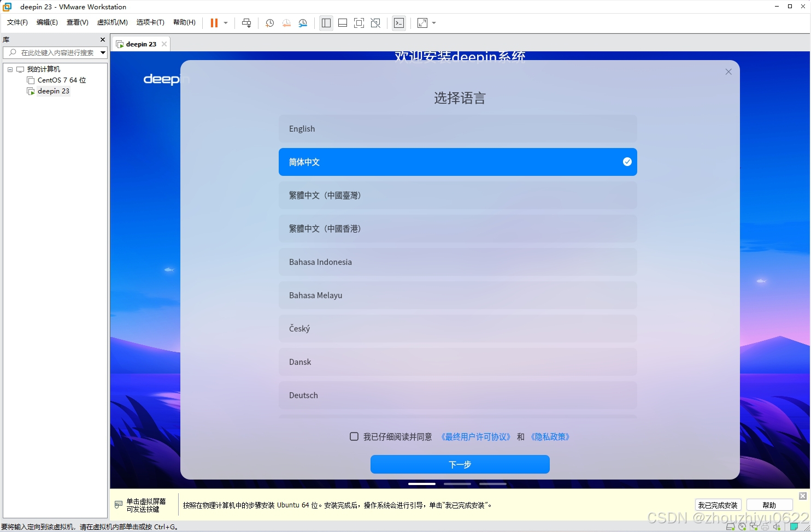811x532 pixels.
Task: Dismiss the yellow install hint bar
Action: point(802,496)
